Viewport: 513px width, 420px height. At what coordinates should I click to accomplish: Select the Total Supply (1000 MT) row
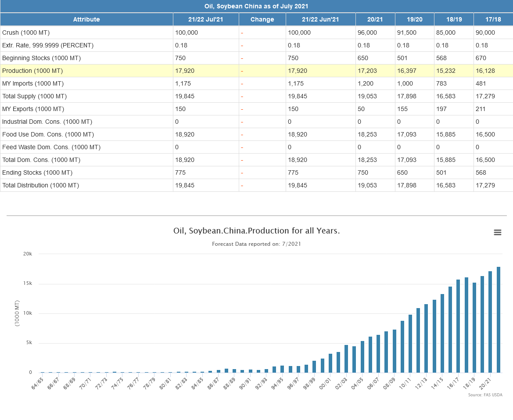tap(34, 96)
